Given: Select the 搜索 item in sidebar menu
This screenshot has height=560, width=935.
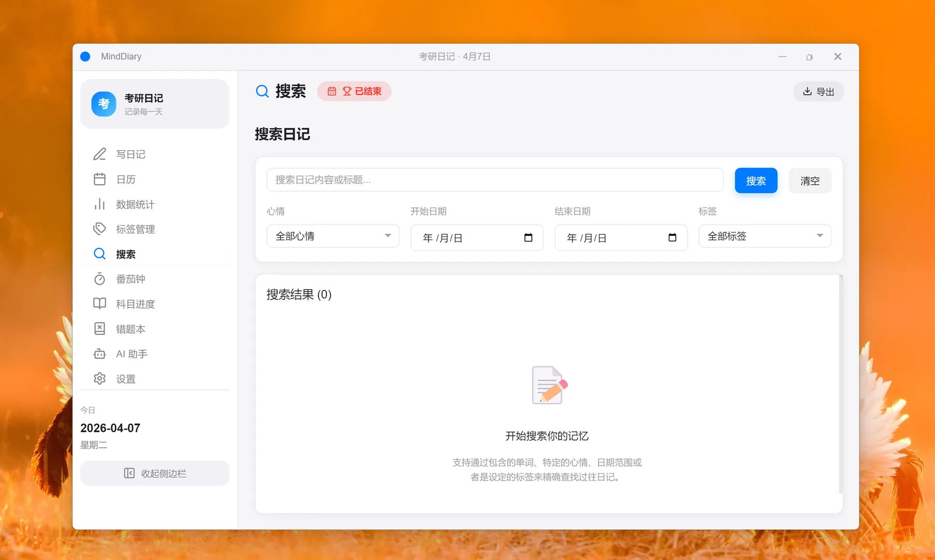Looking at the screenshot, I should (126, 254).
